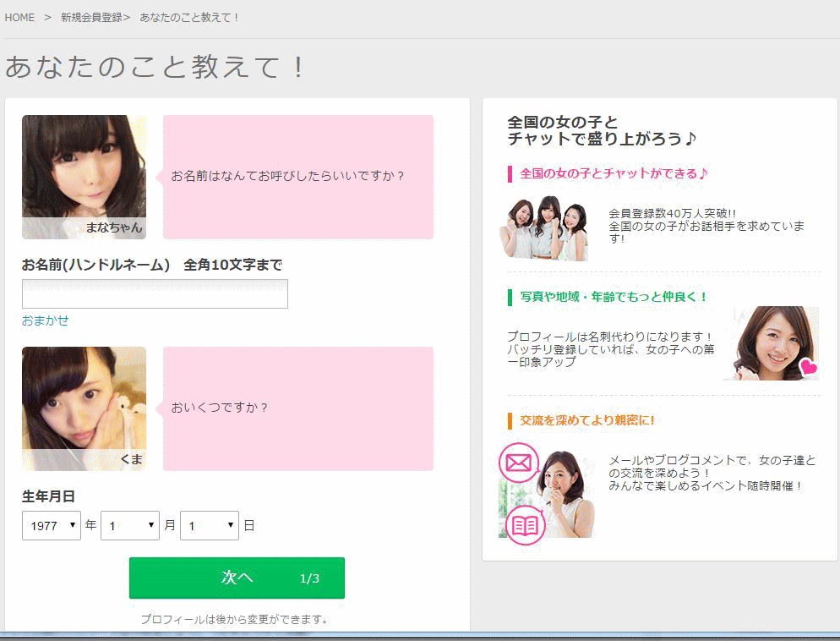
Task: Click the 写真や地域・年齢でもっと仲良く heading
Action: click(x=614, y=297)
